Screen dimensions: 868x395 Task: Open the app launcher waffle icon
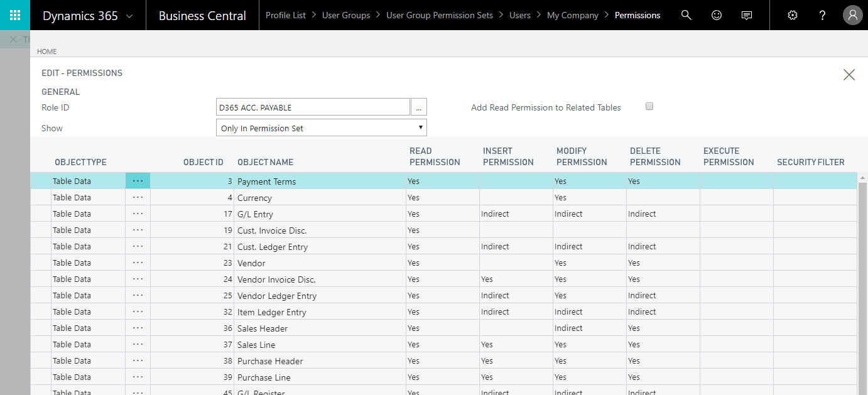(x=15, y=15)
